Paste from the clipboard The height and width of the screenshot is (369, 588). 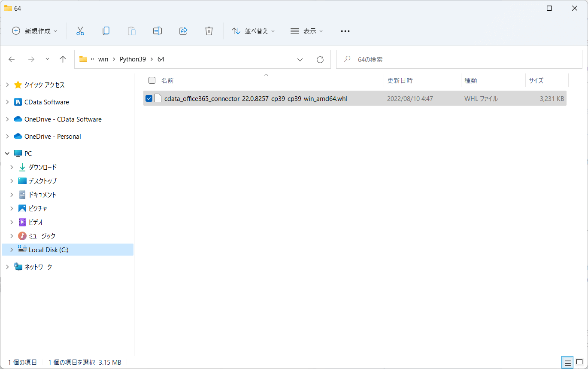click(131, 30)
